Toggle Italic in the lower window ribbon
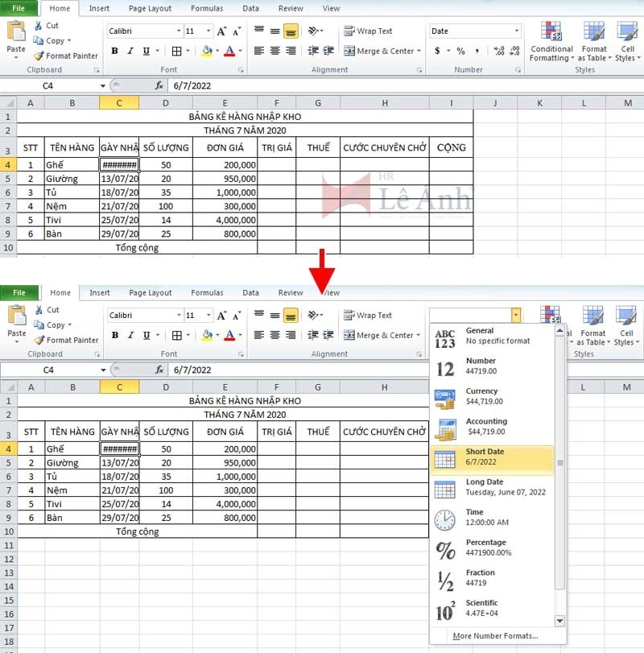 click(130, 335)
